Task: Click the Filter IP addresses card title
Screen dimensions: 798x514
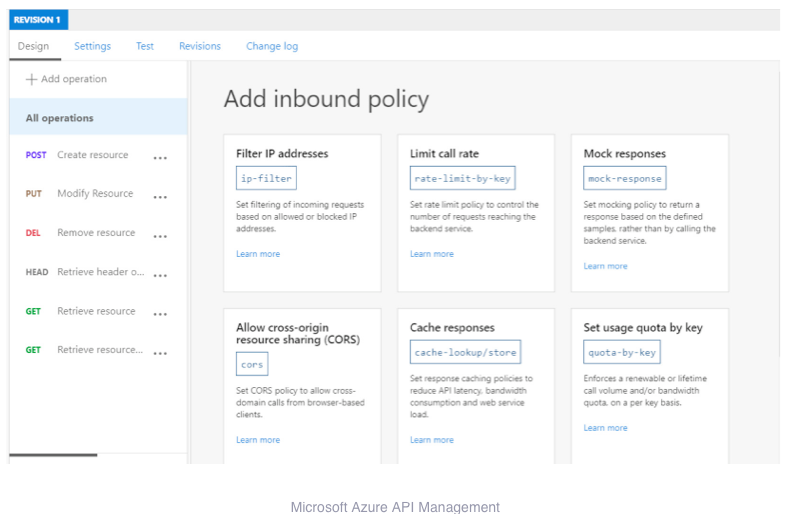Action: pyautogui.click(x=282, y=154)
